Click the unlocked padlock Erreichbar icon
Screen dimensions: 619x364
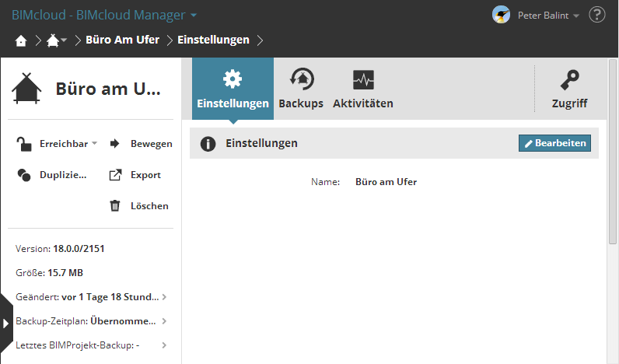coord(23,144)
